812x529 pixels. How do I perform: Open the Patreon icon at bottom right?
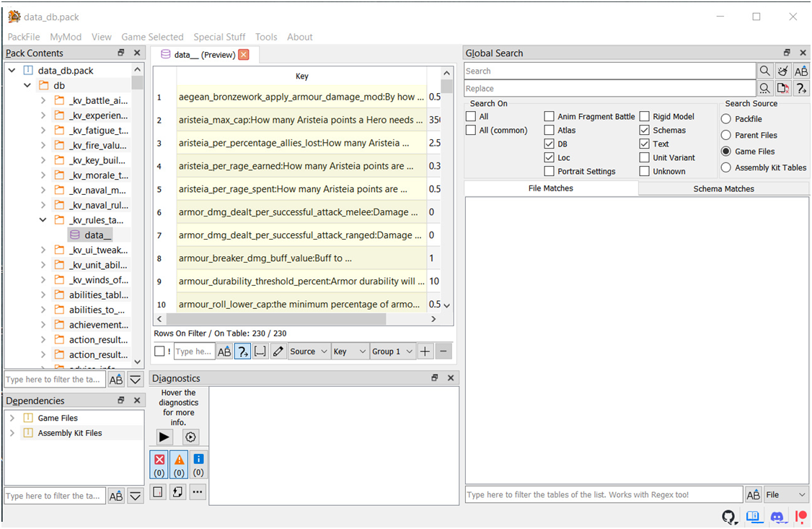(x=801, y=517)
